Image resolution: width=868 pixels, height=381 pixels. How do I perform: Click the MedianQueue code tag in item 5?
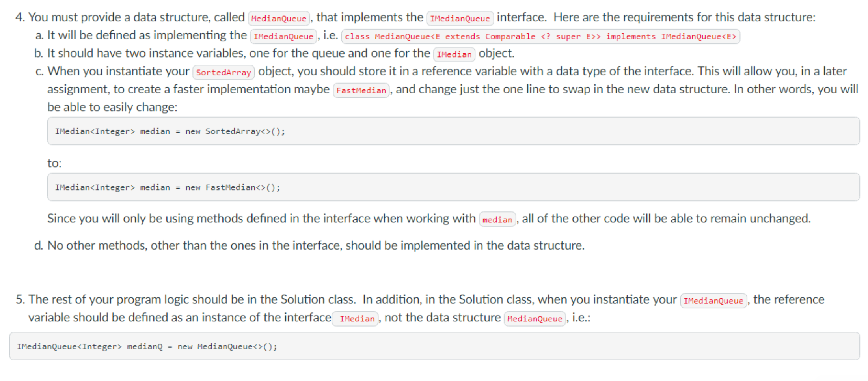pyautogui.click(x=535, y=319)
